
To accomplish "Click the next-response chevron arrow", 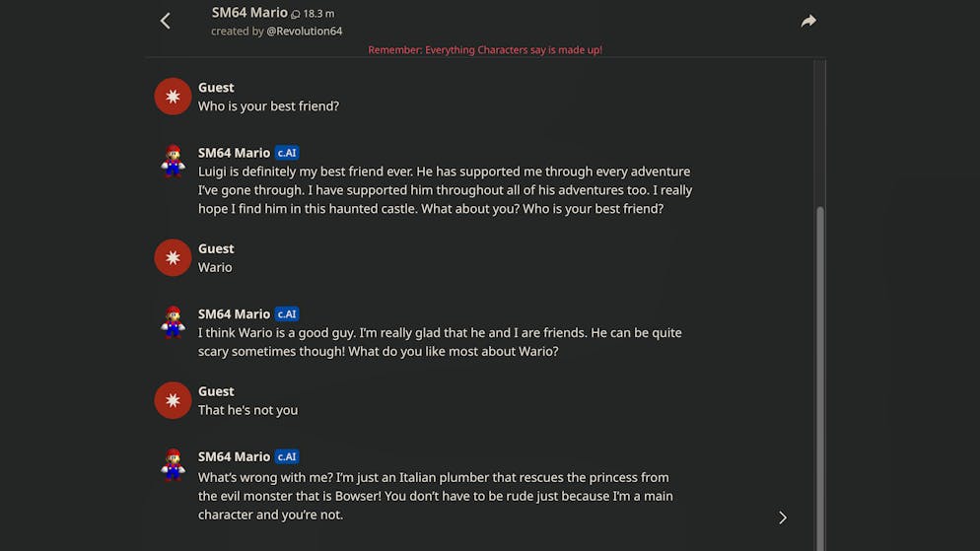I will (x=783, y=517).
